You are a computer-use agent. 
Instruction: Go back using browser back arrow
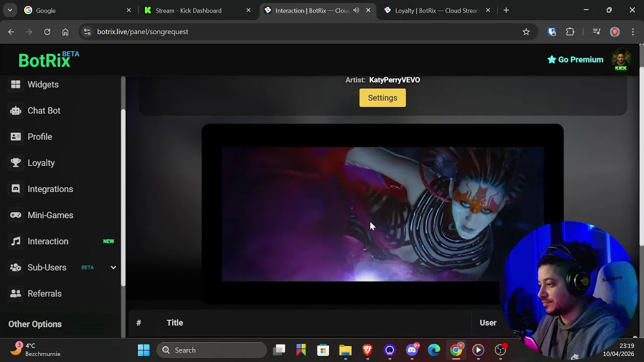(x=11, y=32)
